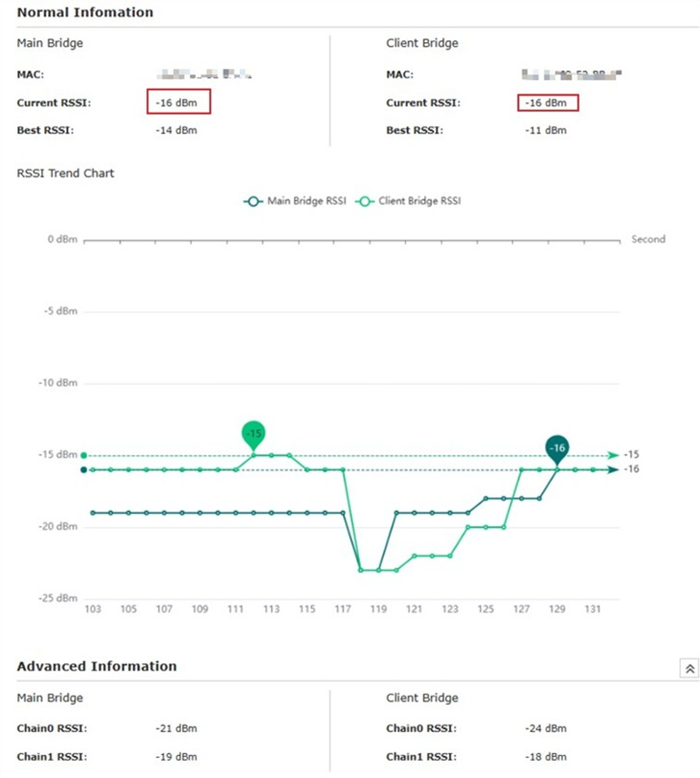
Task: Click the dark dot at -16 axis start
Action: (x=84, y=470)
